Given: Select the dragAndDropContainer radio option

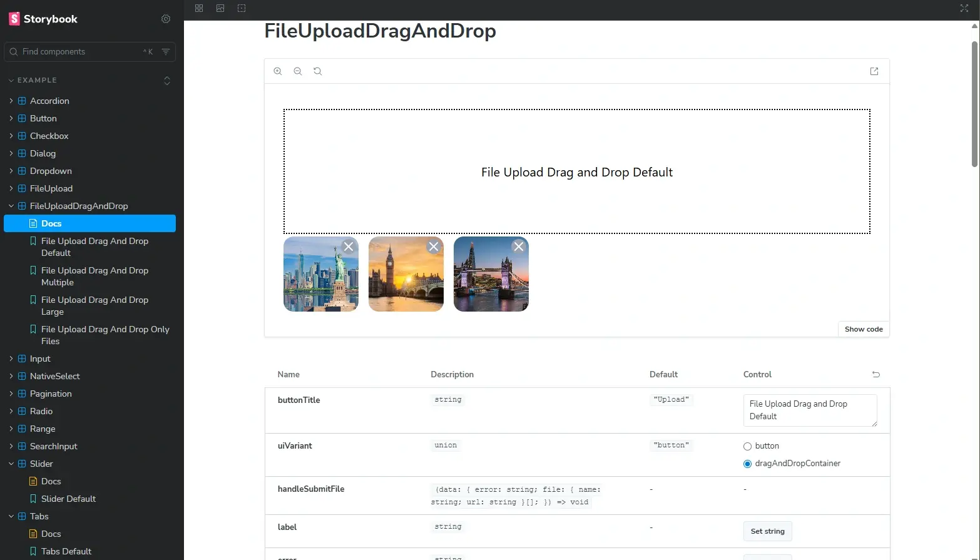Looking at the screenshot, I should click(x=747, y=464).
